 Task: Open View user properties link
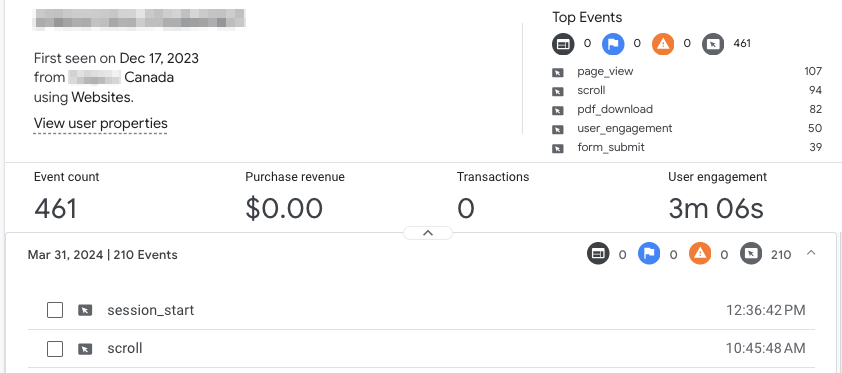[x=100, y=123]
